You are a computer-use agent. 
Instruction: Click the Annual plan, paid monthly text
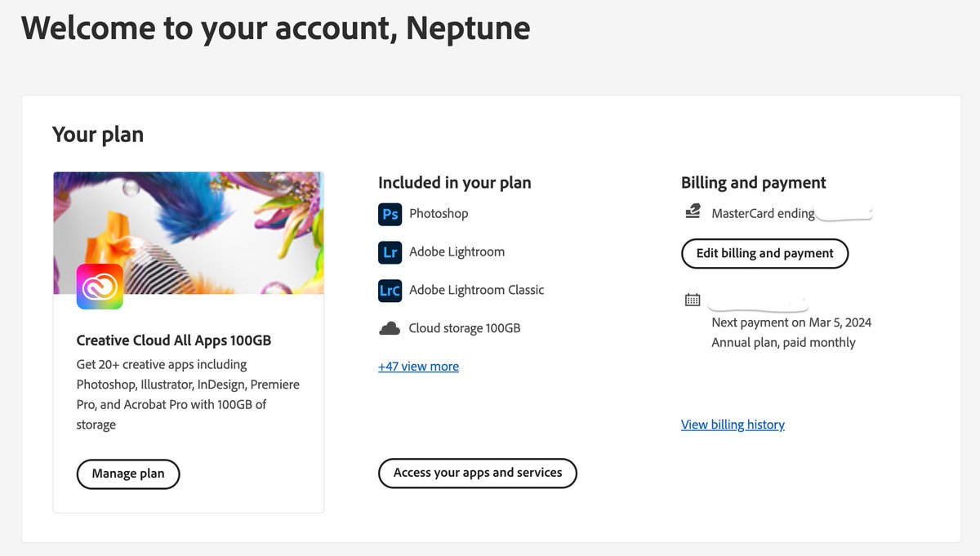point(783,343)
